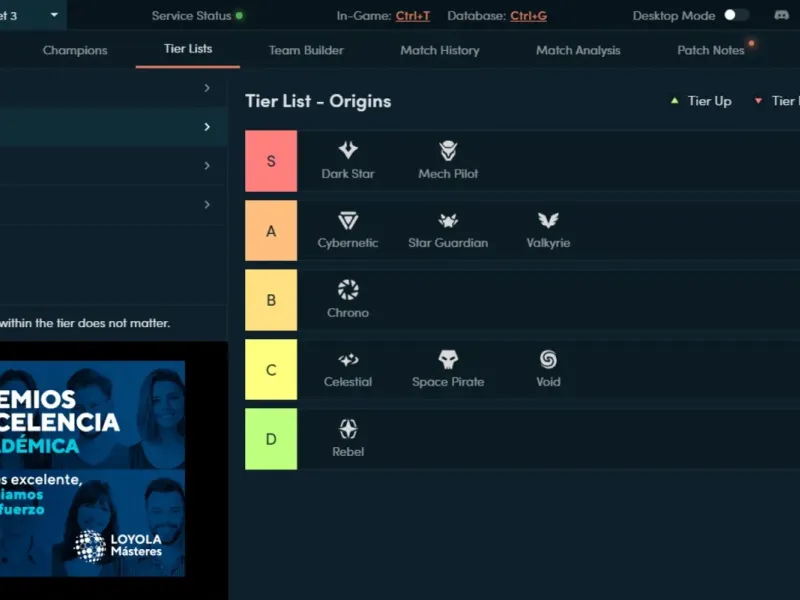Open the Team Builder tab
Image resolution: width=800 pixels, height=600 pixels.
coord(306,51)
